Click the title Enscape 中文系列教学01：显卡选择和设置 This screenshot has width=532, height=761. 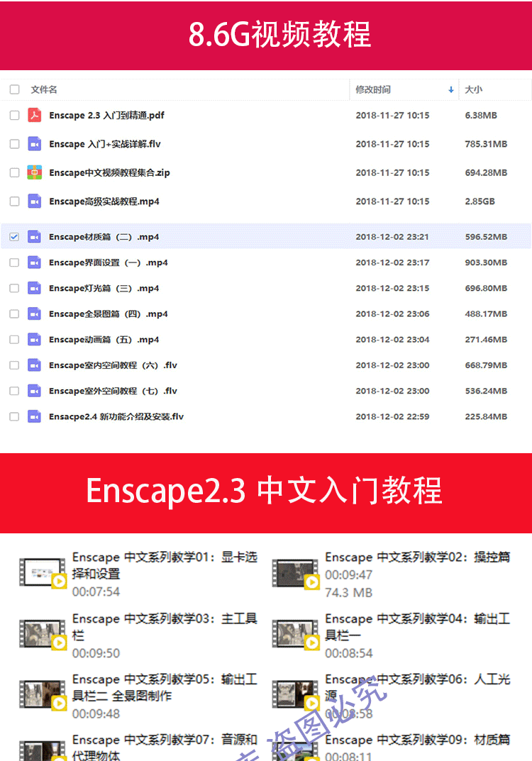[x=165, y=565]
